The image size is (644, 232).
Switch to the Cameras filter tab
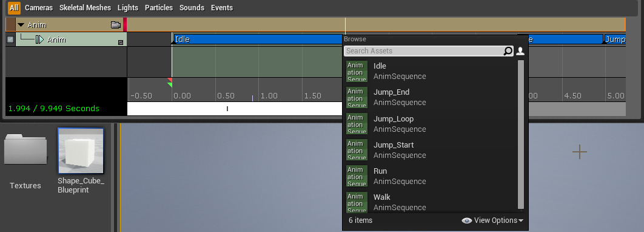point(39,8)
